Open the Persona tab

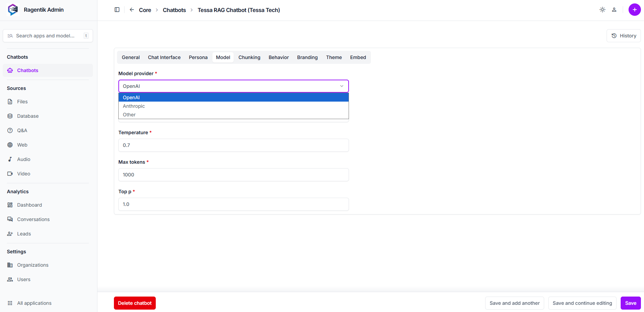[x=198, y=57]
